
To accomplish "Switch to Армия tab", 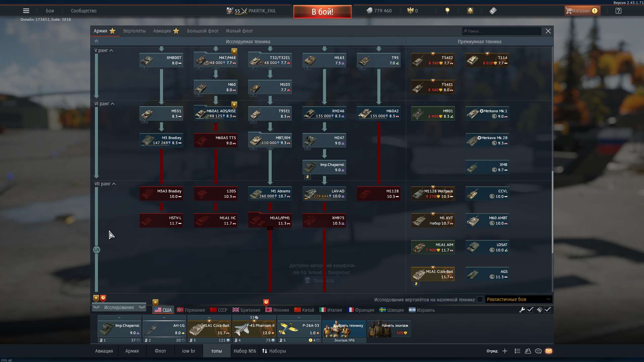I will pyautogui.click(x=104, y=31).
